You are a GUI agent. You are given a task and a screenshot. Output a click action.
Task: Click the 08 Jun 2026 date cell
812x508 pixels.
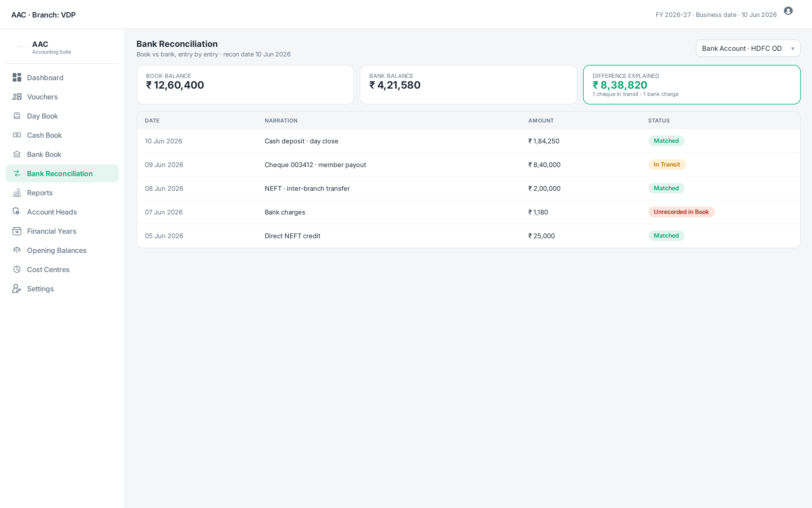coord(164,189)
